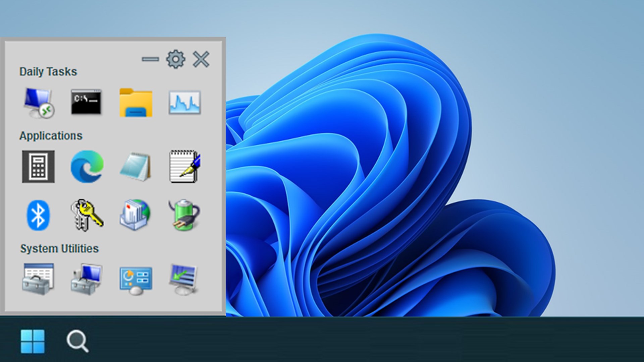The width and height of the screenshot is (644, 362).
Task: Open the battery power options icon
Action: tap(184, 215)
